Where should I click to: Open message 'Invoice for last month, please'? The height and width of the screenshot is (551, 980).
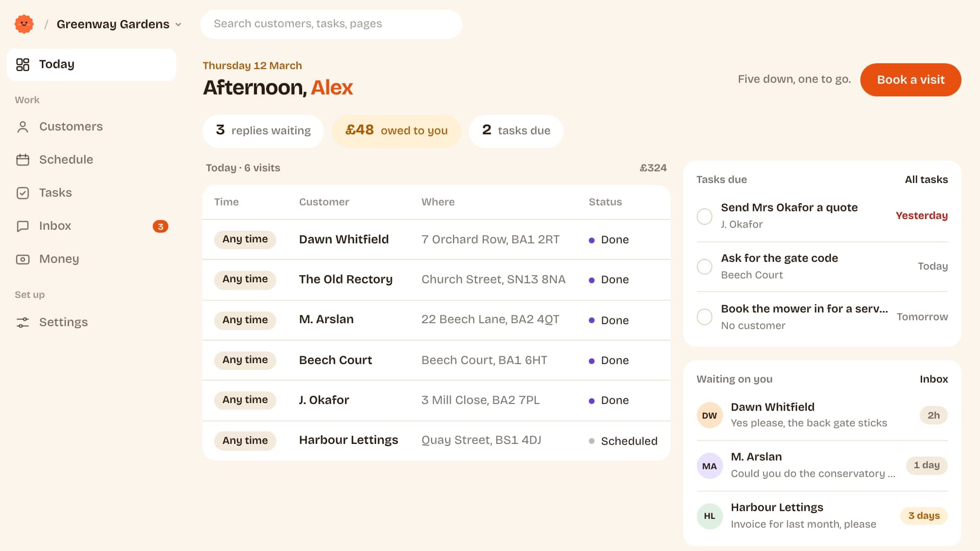803,524
